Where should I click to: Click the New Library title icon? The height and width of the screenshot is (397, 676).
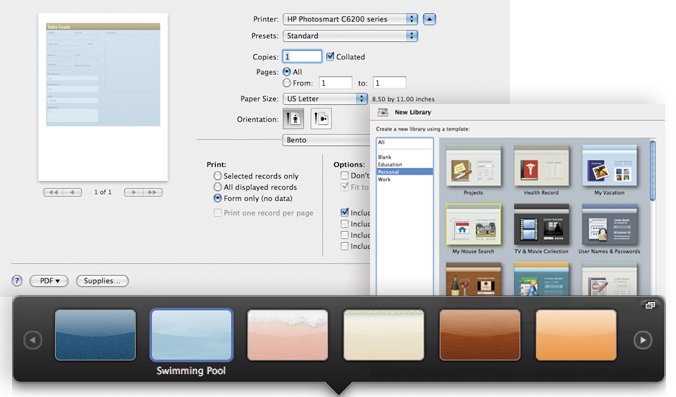point(382,112)
